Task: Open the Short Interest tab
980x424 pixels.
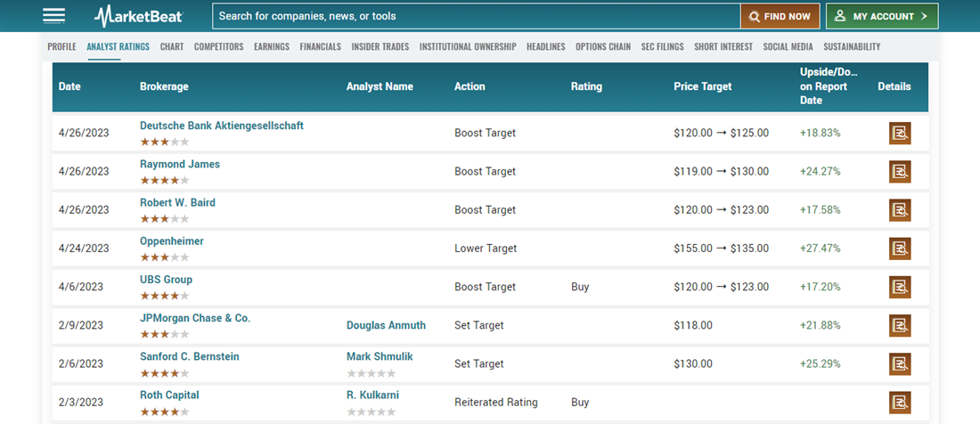Action: pyautogui.click(x=723, y=47)
